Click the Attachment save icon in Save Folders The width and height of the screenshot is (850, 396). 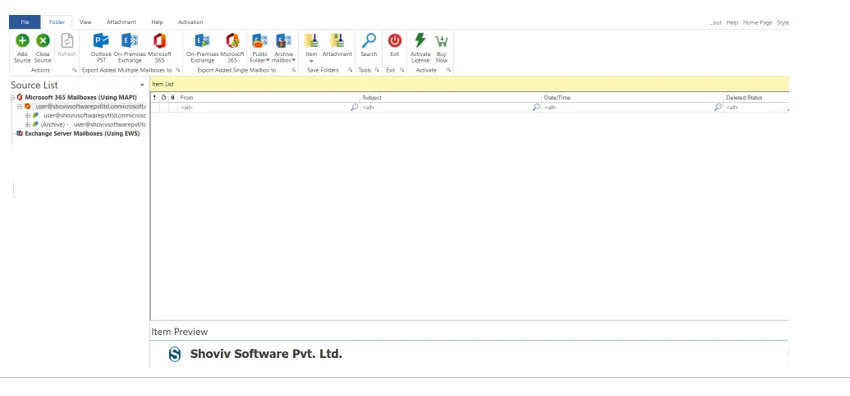point(337,41)
